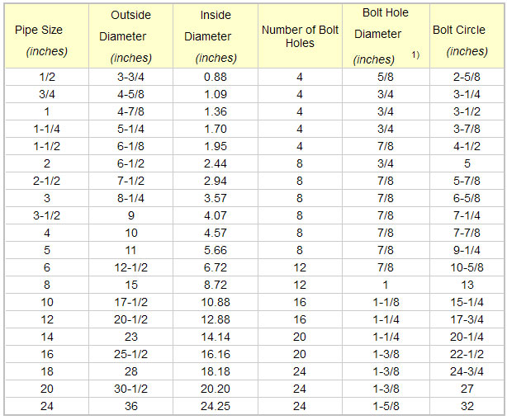
Task: Click the 24.25 inside diameter value
Action: tap(216, 404)
